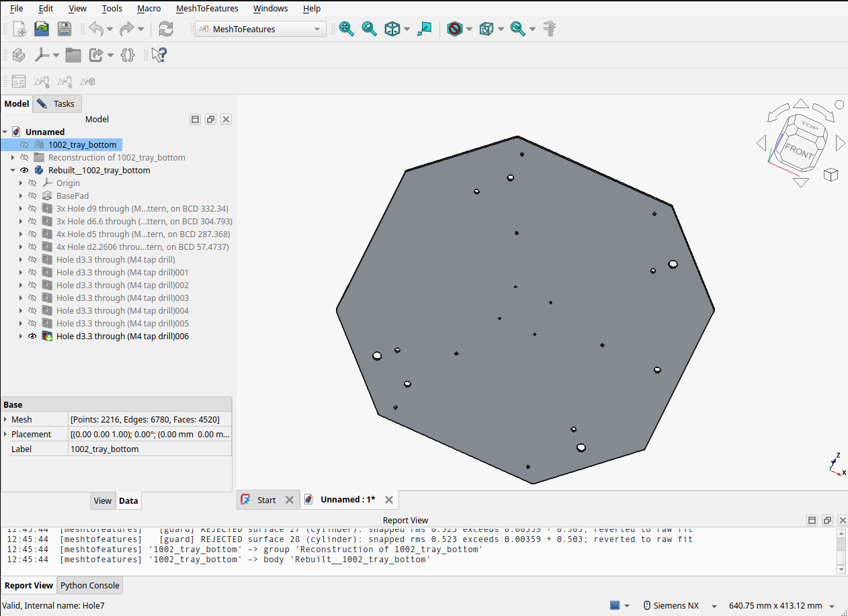Collapse the Unnamed document tree
Image resolution: width=848 pixels, height=616 pixels.
(x=5, y=132)
